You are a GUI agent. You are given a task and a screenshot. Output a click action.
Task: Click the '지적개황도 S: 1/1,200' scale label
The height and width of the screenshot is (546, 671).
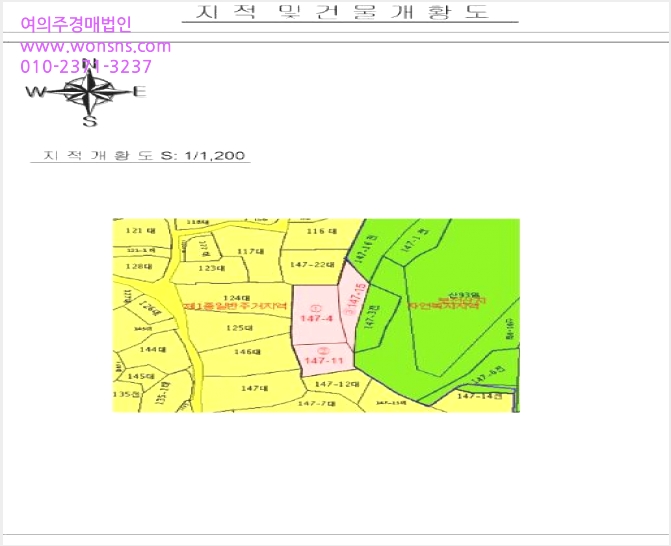click(144, 155)
